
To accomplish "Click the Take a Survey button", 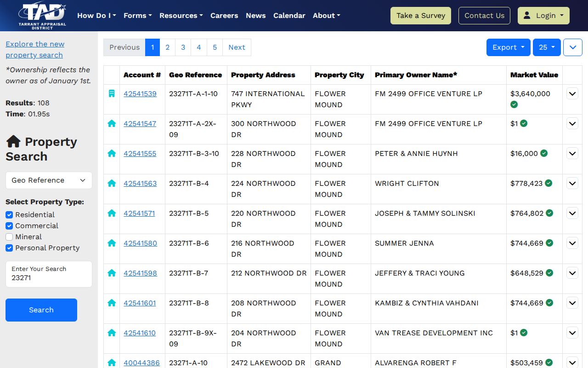I will [421, 16].
